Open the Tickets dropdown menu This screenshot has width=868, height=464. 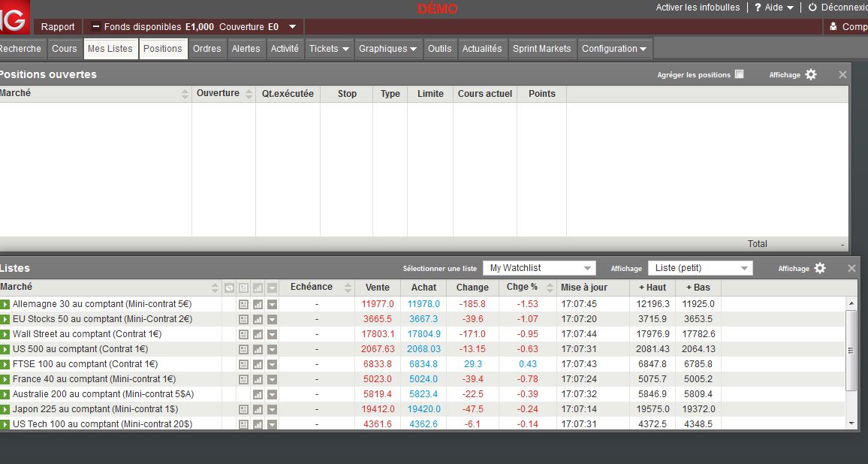[x=329, y=49]
